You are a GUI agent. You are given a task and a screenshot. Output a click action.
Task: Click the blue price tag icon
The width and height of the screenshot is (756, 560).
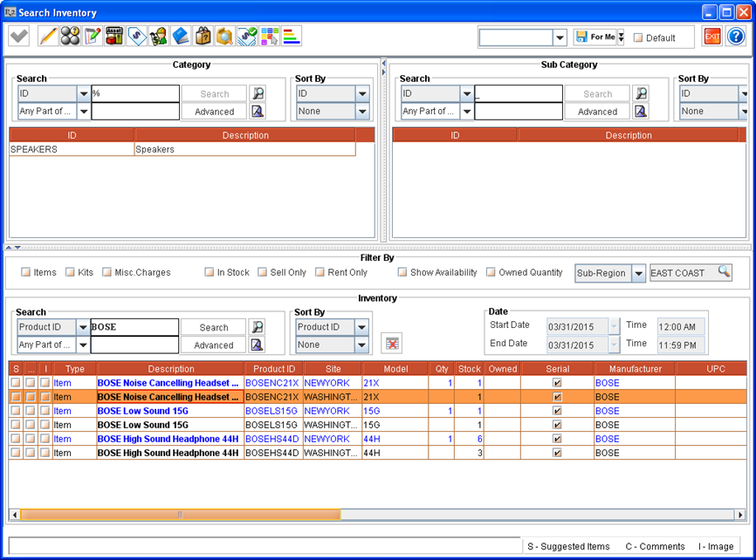coord(136,37)
